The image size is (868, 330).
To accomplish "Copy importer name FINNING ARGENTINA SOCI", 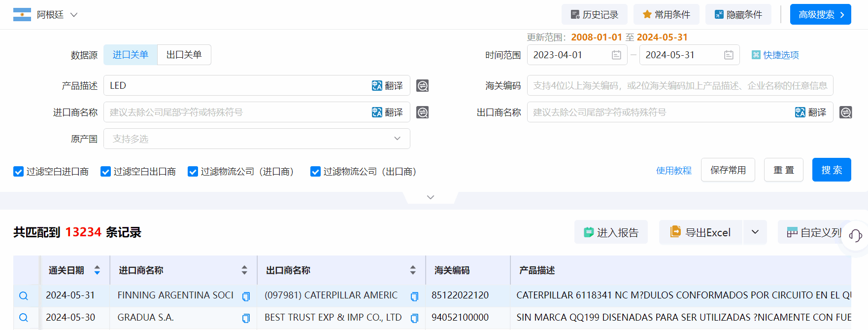I will tap(246, 296).
